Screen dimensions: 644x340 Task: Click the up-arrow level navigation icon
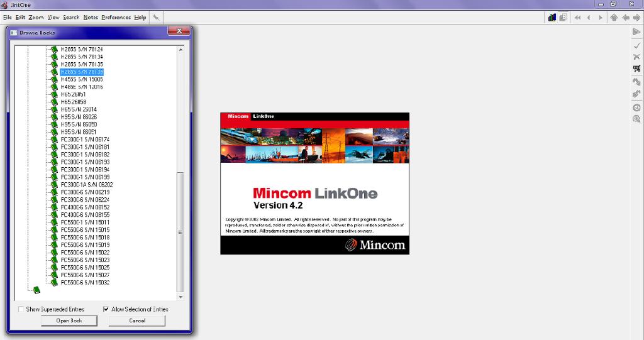[x=614, y=18]
